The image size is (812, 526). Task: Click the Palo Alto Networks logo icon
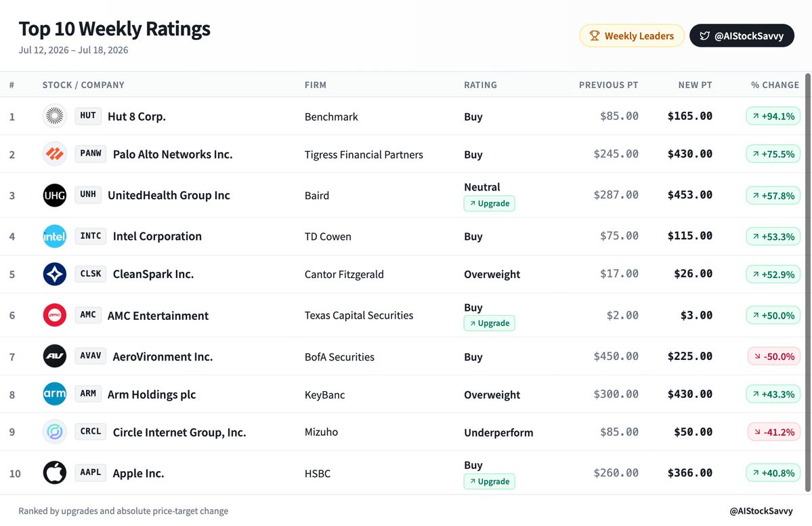(54, 154)
